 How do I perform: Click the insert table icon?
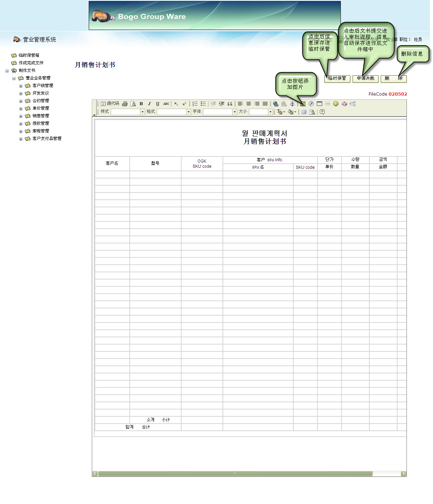point(320,104)
